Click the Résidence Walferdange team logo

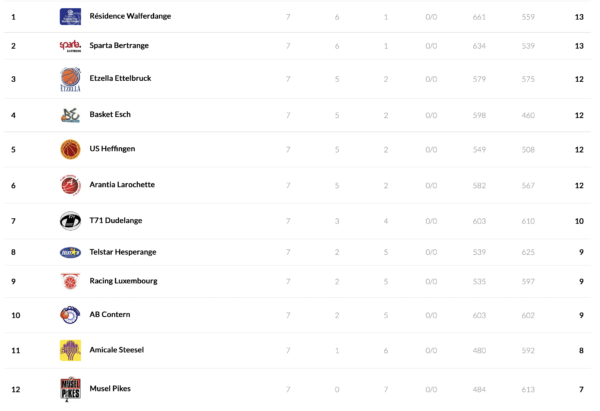[x=70, y=17]
